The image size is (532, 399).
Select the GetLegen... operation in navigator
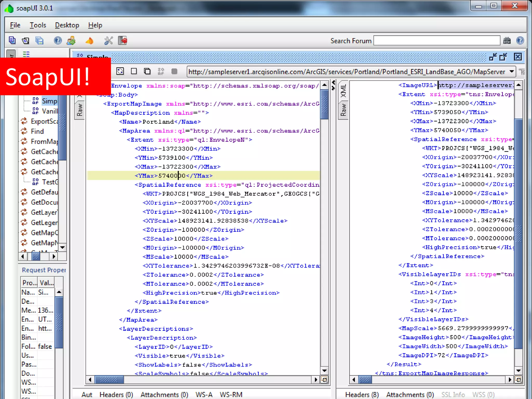[39, 223]
